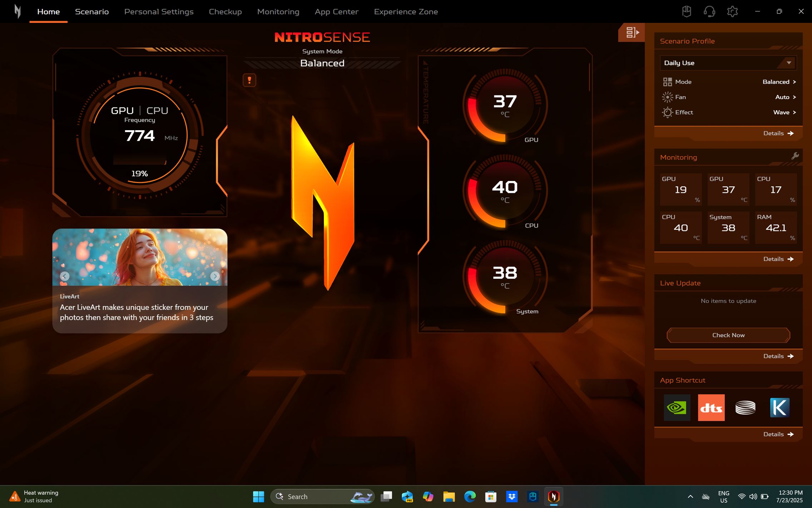Click the Mode grid icon
Image resolution: width=812 pixels, height=508 pixels.
667,82
